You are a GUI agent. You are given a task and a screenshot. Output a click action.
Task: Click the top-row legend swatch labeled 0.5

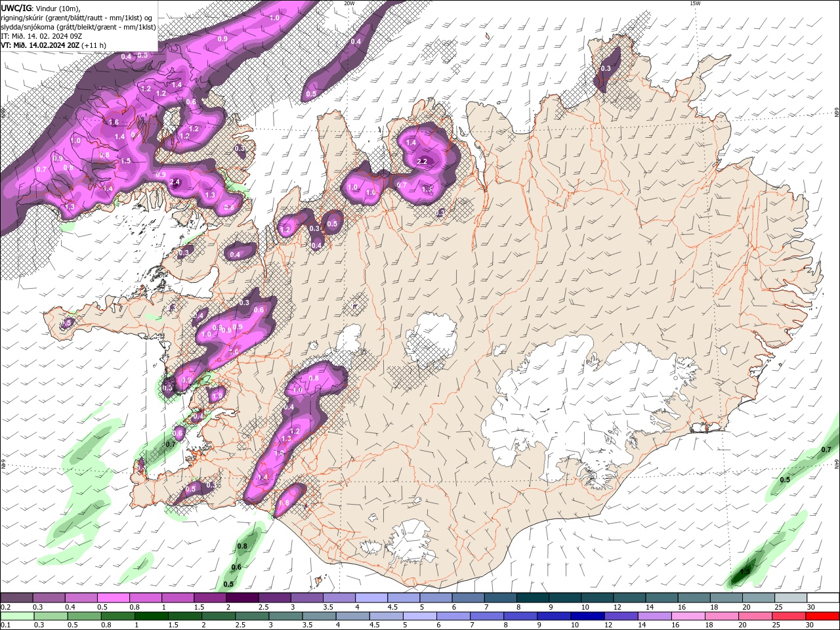113,598
